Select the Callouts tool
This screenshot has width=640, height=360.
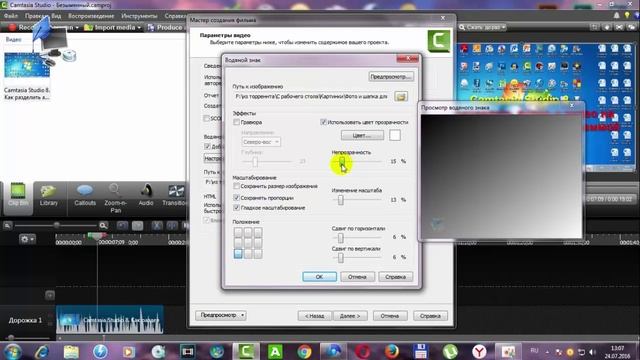tap(85, 195)
